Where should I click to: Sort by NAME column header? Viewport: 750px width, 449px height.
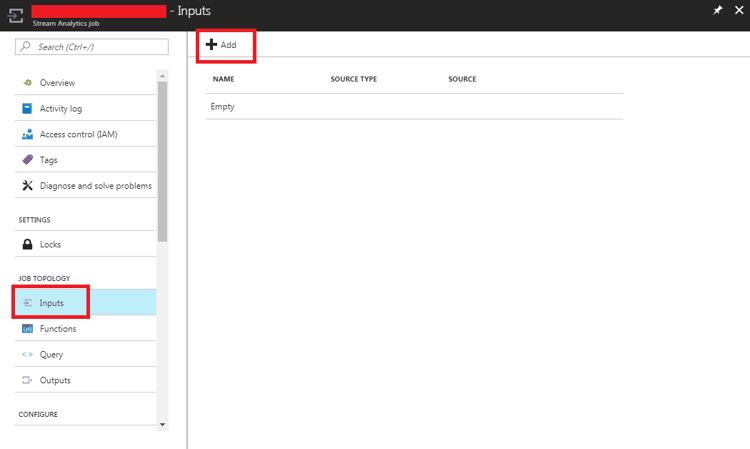tap(223, 79)
